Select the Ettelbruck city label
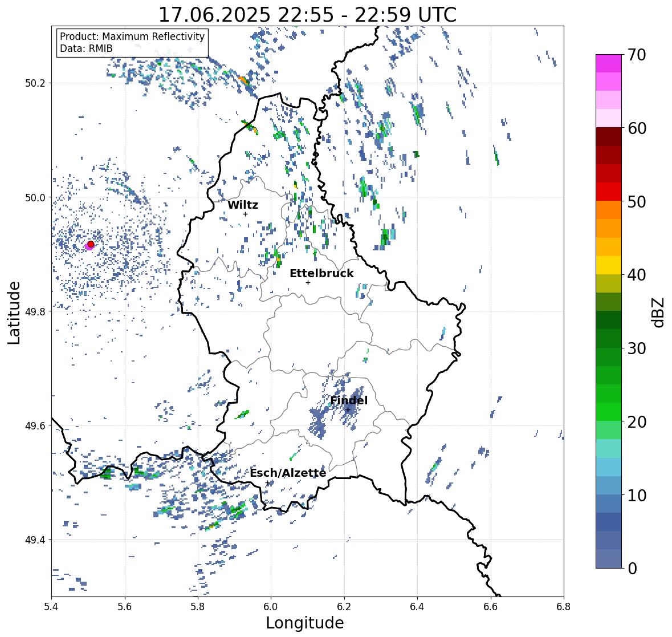The width and height of the screenshot is (672, 637). coord(321,273)
